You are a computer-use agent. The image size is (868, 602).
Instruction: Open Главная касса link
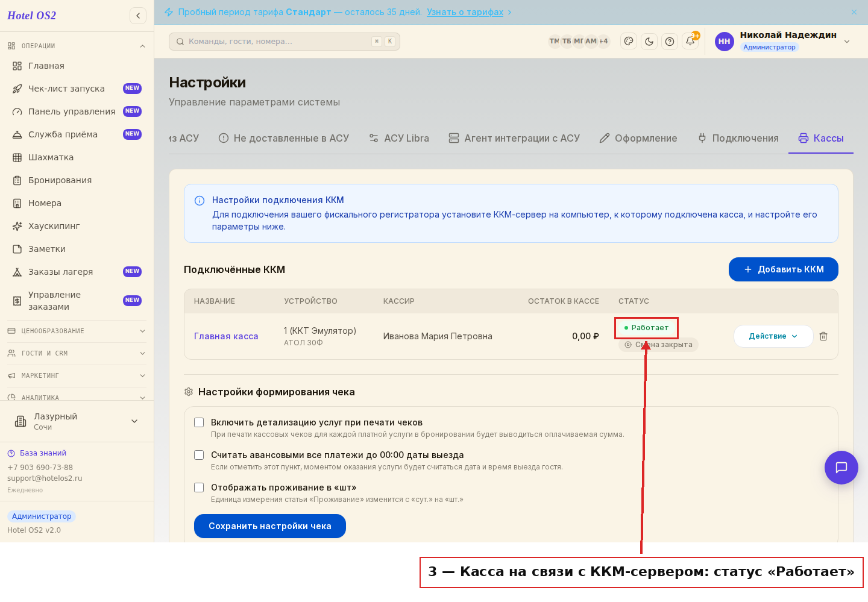tap(226, 336)
